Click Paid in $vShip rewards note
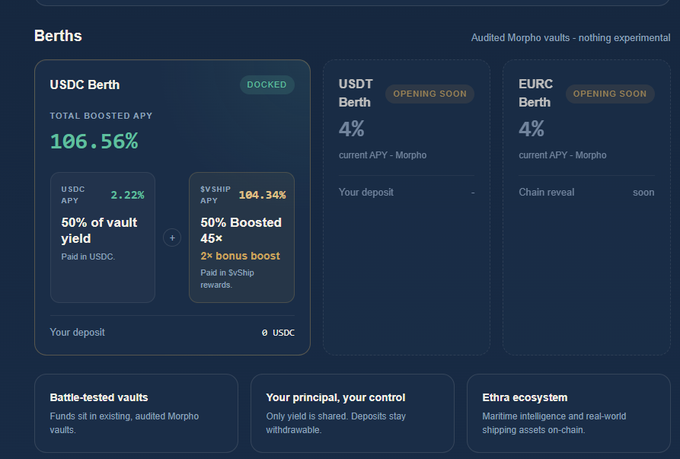This screenshot has width=680, height=459. point(227,279)
